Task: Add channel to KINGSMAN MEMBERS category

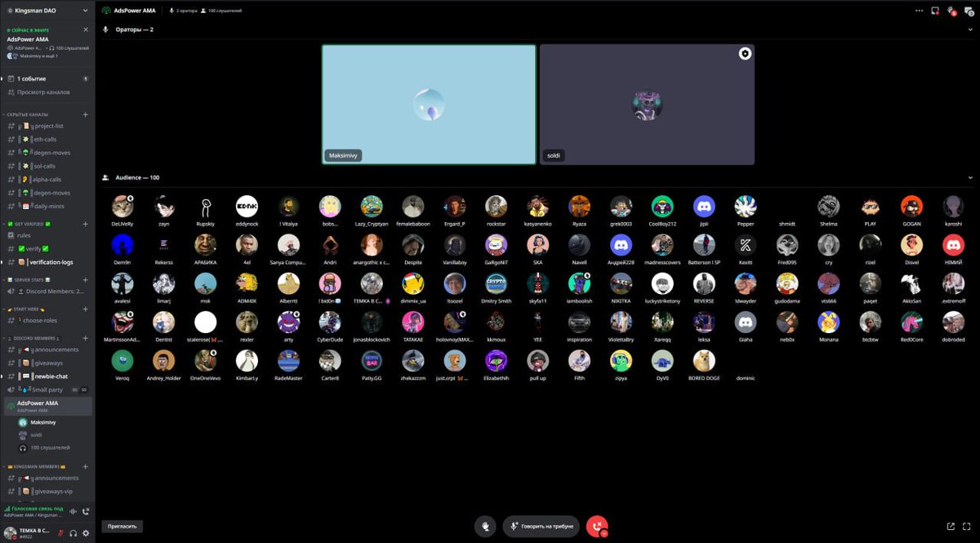Action: (86, 466)
